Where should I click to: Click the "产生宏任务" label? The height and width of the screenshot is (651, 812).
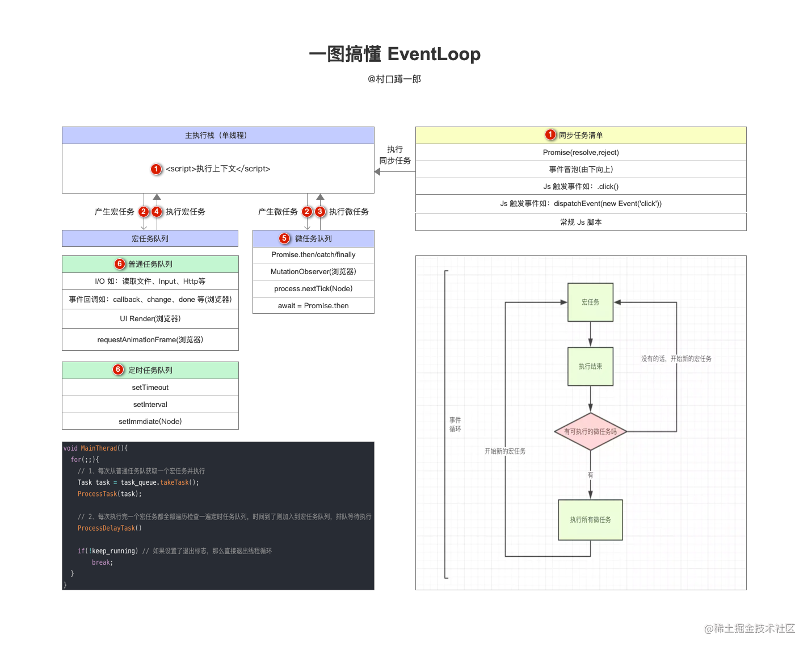(x=115, y=212)
